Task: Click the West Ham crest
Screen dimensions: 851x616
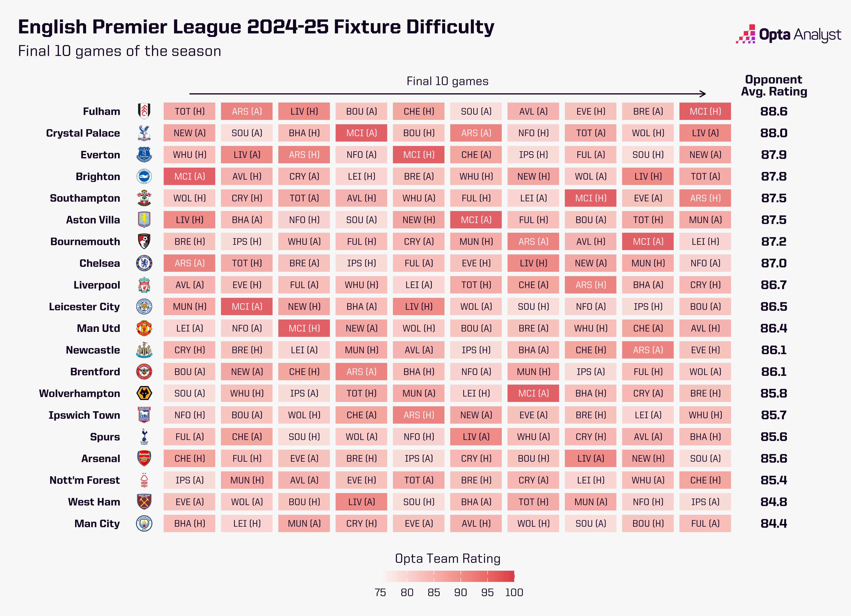Action: 144,502
